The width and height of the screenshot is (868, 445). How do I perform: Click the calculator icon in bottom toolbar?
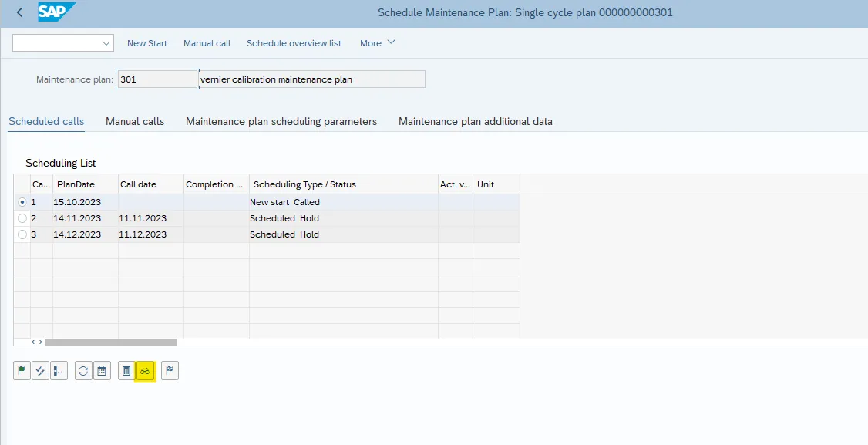126,371
